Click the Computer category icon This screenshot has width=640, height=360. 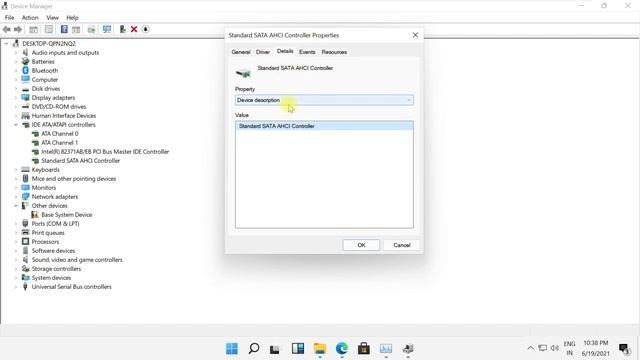(25, 80)
